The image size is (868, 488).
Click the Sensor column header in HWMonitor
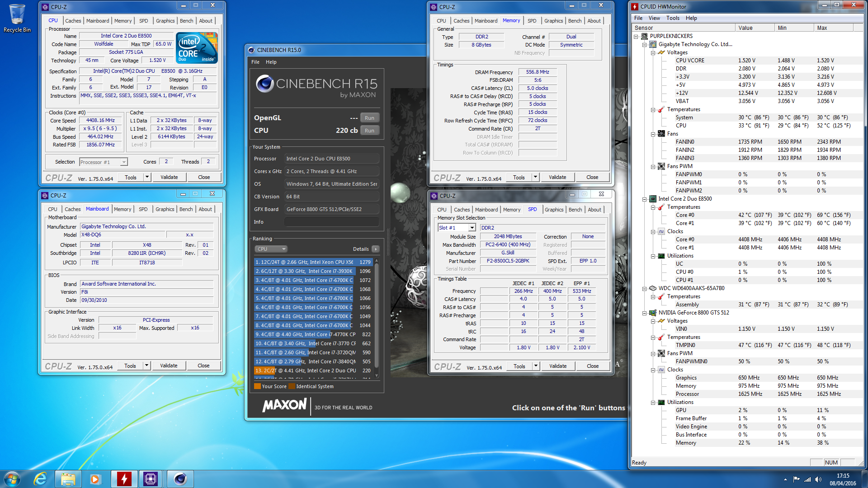click(683, 28)
